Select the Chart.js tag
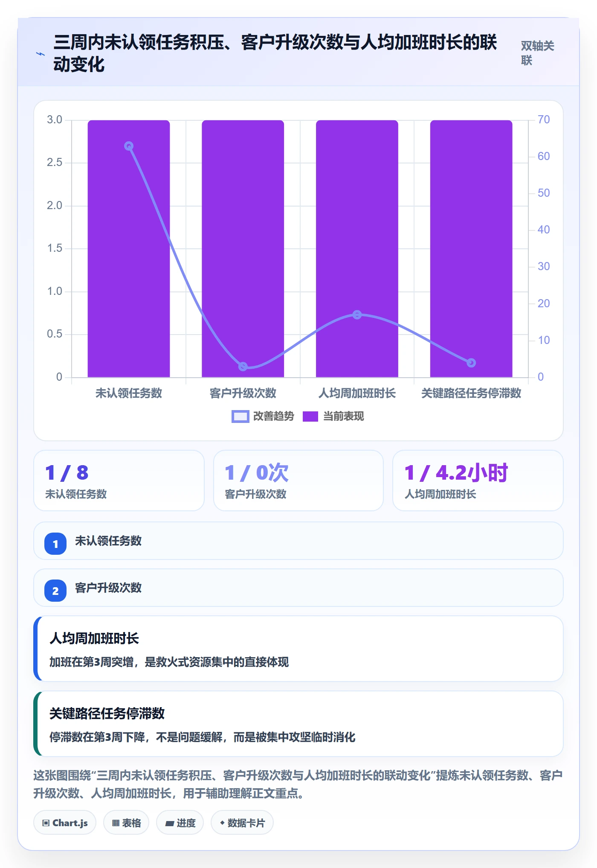The height and width of the screenshot is (868, 597). [65, 823]
